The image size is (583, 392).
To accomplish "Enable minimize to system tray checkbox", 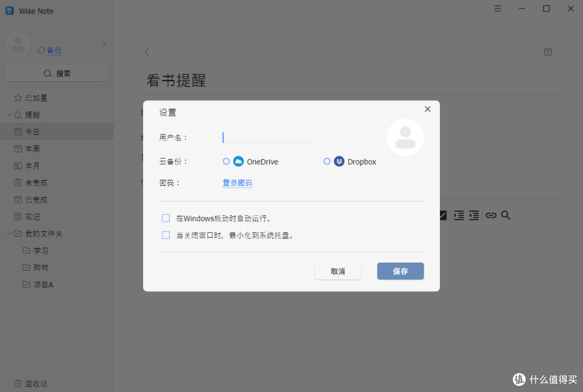I will click(166, 235).
